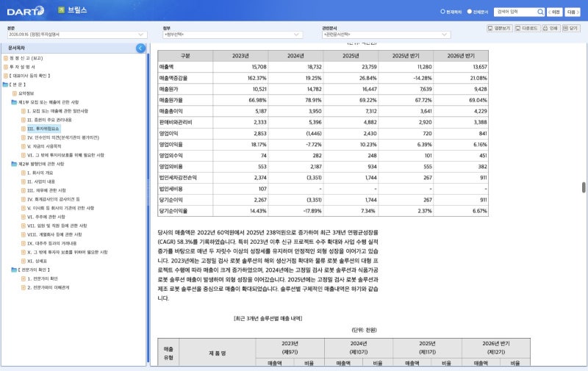The width and height of the screenshot is (588, 371).
Task: Open II. 증권의 주요 권리내용
Action: 49,120
